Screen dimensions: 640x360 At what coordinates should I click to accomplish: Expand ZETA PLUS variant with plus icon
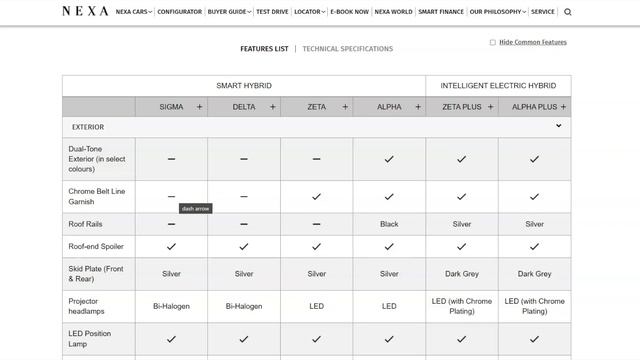(x=491, y=107)
